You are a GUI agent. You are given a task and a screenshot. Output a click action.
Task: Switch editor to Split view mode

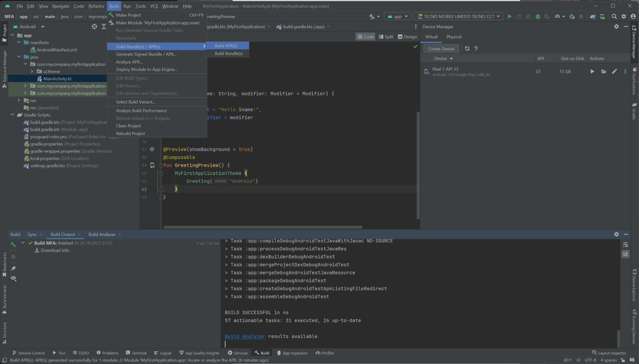pos(385,37)
